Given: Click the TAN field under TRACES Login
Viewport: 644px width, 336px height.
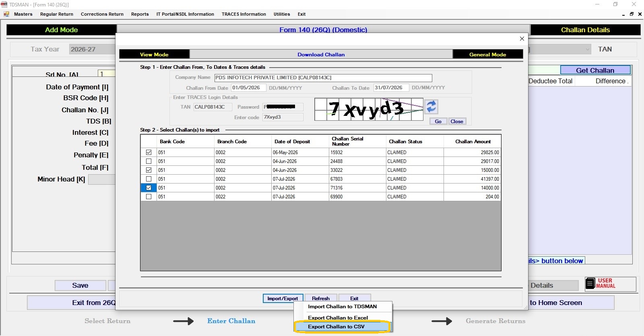Looking at the screenshot, I should click(213, 107).
